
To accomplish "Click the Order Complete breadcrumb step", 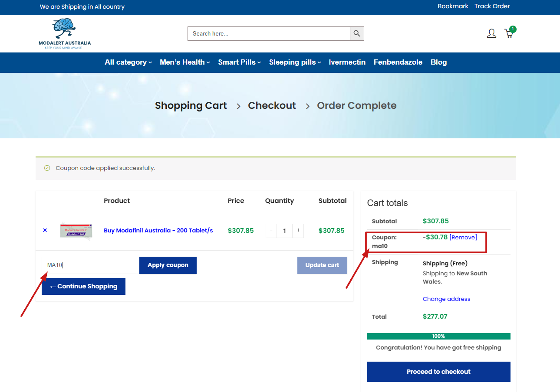I will click(357, 105).
